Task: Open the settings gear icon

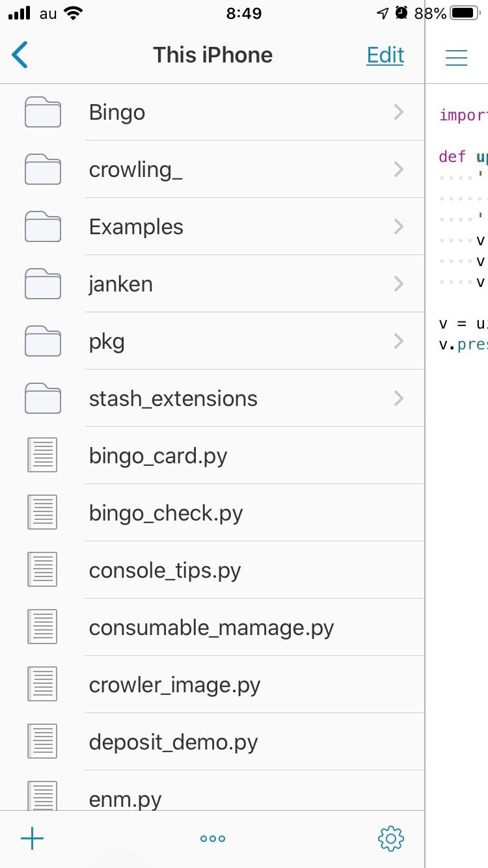Action: [390, 838]
